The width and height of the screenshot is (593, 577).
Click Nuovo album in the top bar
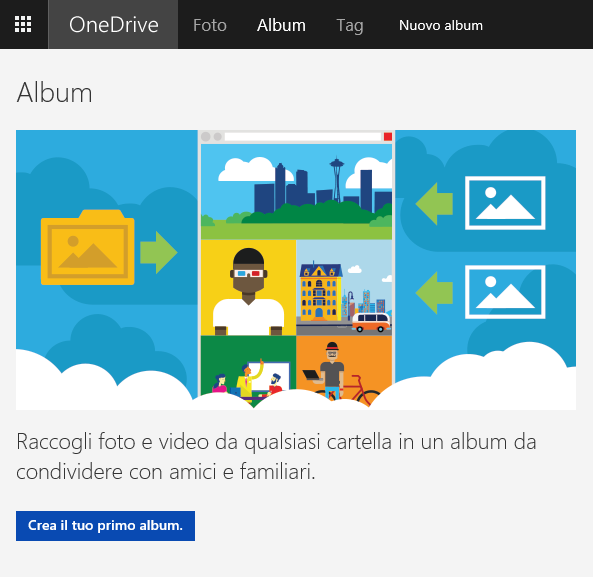(441, 25)
